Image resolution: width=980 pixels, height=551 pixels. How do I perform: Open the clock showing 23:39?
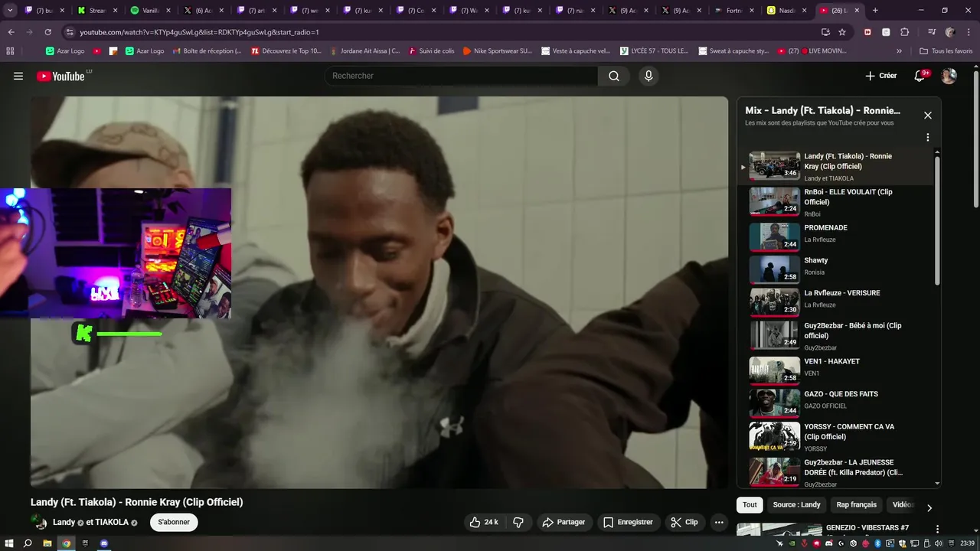[967, 543]
